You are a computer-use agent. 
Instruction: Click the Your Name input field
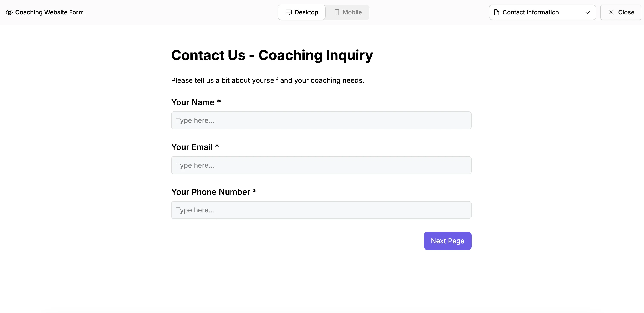[x=321, y=120]
